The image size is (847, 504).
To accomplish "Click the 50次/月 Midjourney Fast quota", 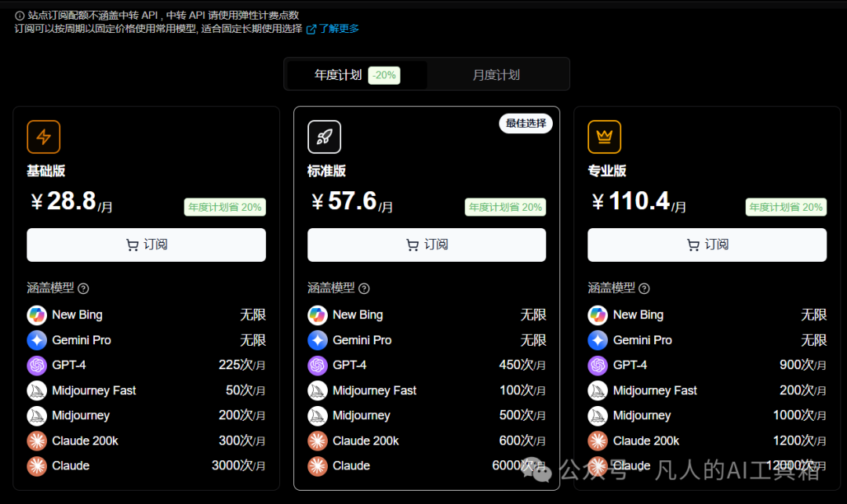I will point(245,390).
